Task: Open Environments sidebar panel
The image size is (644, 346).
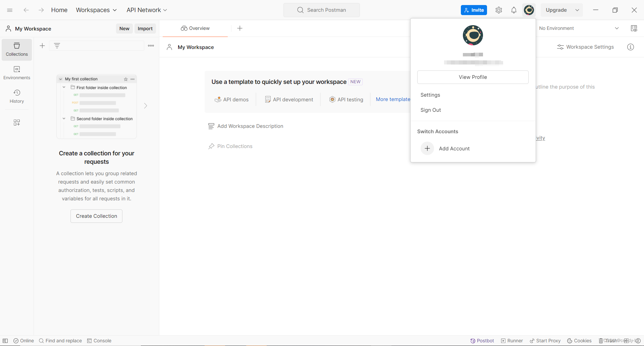Action: [17, 73]
